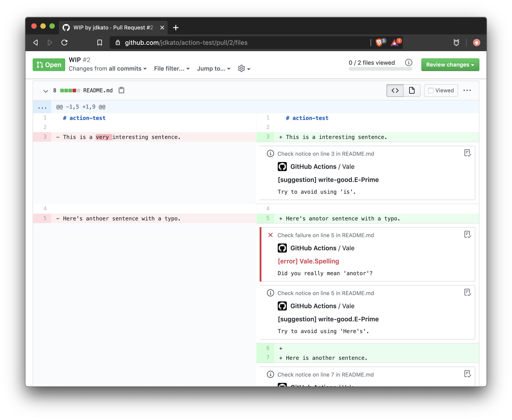This screenshot has height=420, width=512.
Task: Click the raw file view icon in README.md header
Action: 411,90
